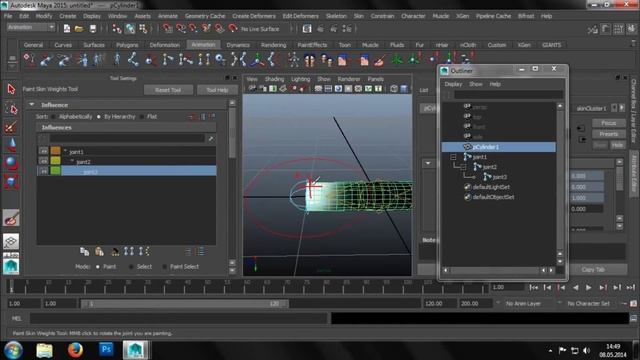The image size is (640, 360).
Task: Sort influences Flat
Action: click(x=142, y=117)
